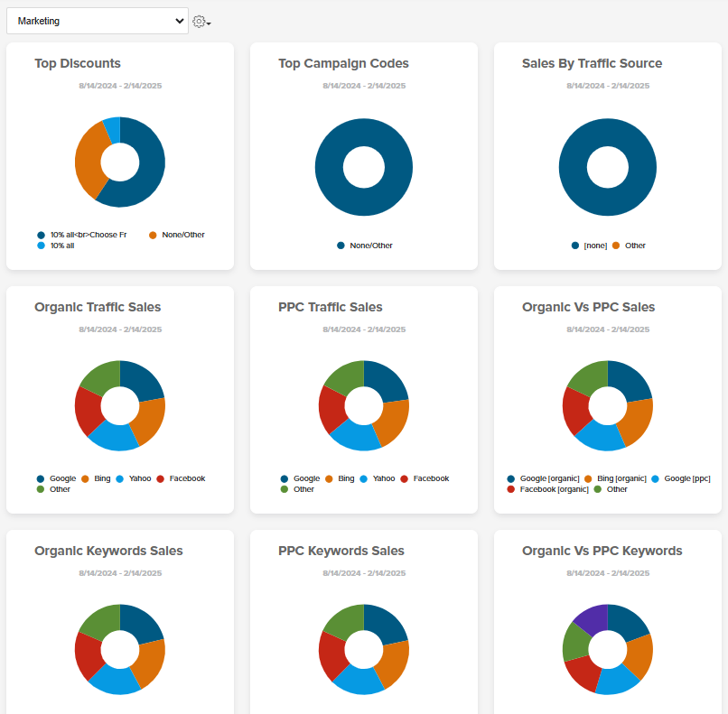Select the PPC Keywords Sales title
The height and width of the screenshot is (714, 728).
coord(341,551)
